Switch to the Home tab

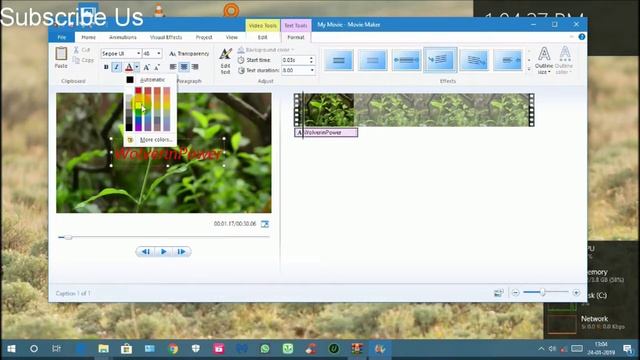(88, 37)
